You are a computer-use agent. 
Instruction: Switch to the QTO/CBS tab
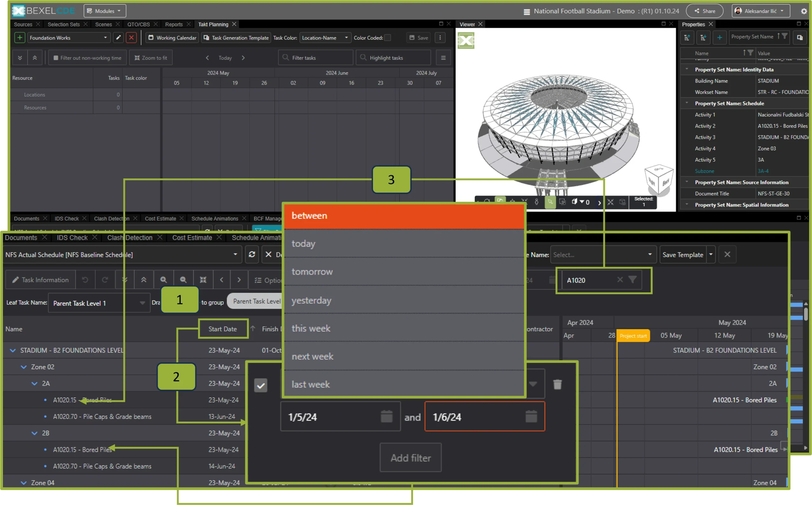pos(139,24)
